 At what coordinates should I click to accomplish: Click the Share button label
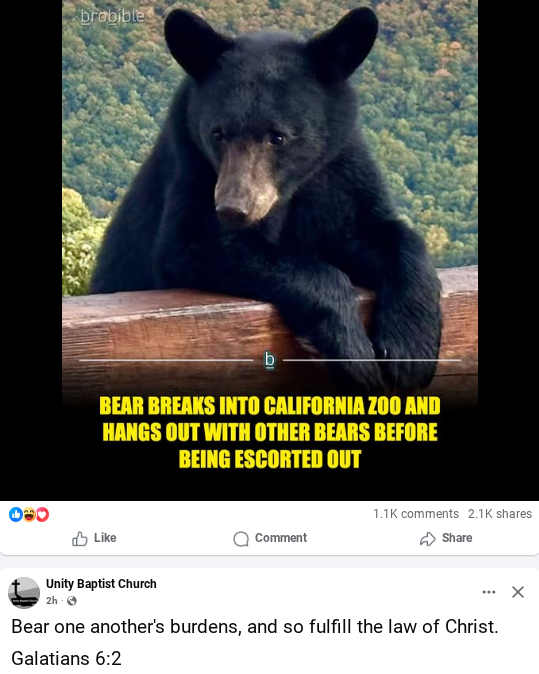[x=457, y=538]
